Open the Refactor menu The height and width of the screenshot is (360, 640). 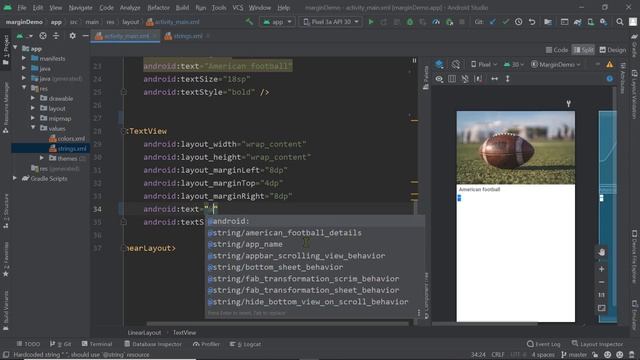point(158,7)
